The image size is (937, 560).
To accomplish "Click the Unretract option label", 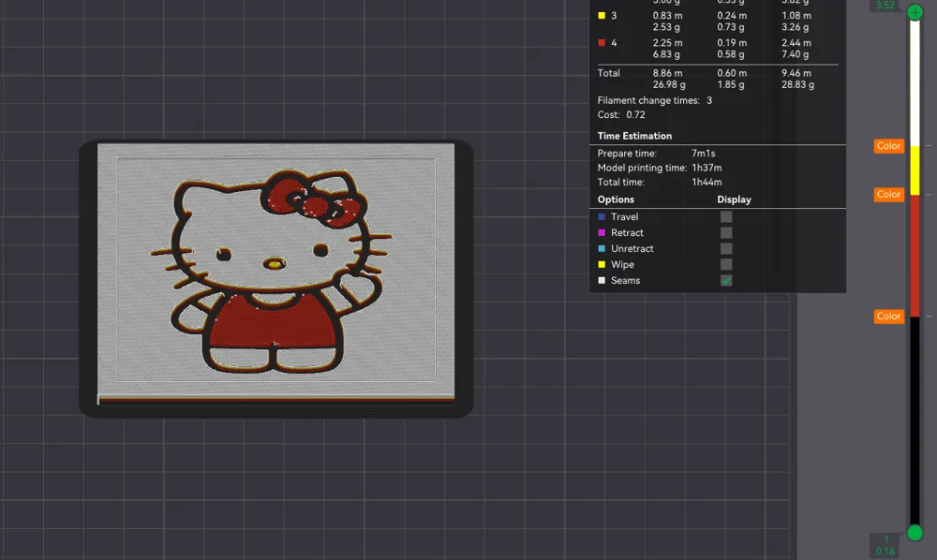I will [632, 248].
